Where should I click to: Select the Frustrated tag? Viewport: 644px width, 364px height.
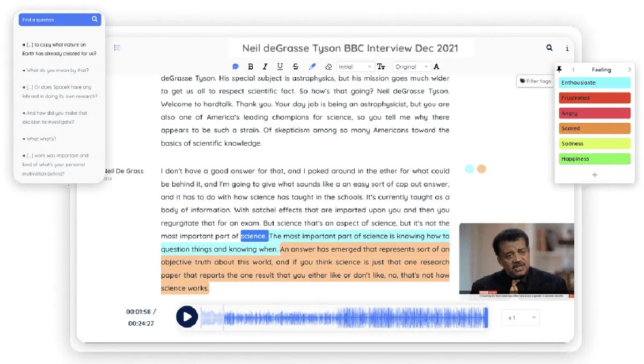595,98
